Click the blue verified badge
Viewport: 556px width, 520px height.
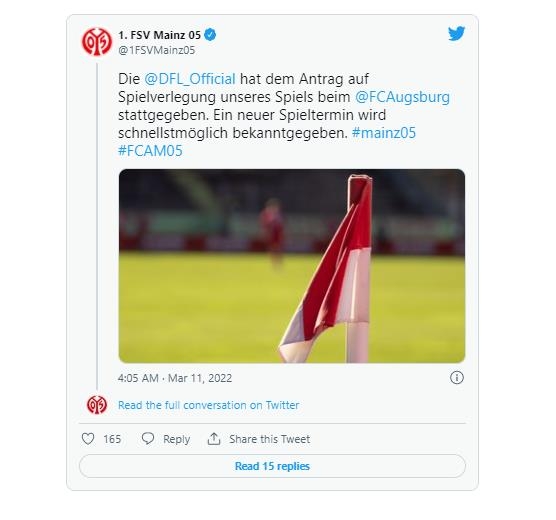pyautogui.click(x=210, y=35)
